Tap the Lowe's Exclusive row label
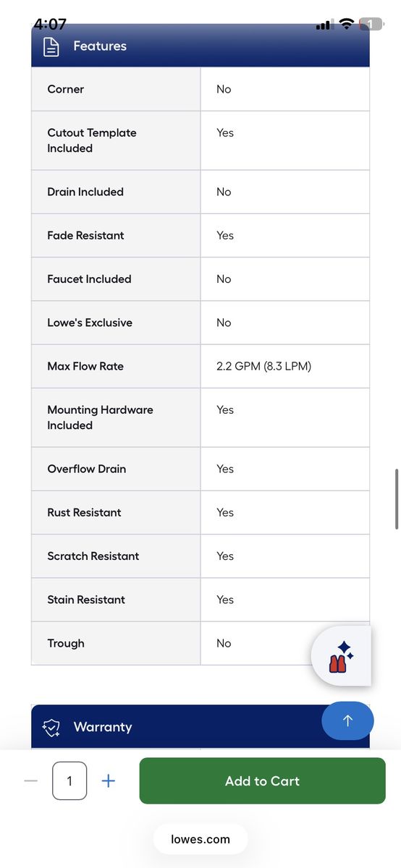This screenshot has height=868, width=401. click(90, 323)
